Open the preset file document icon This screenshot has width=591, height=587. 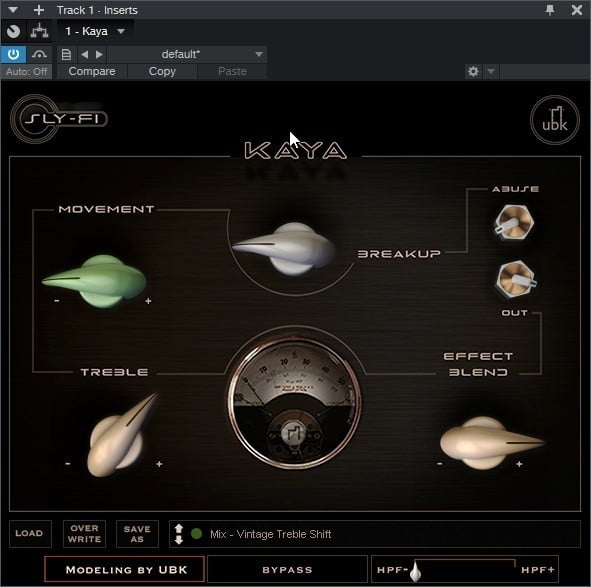point(66,54)
